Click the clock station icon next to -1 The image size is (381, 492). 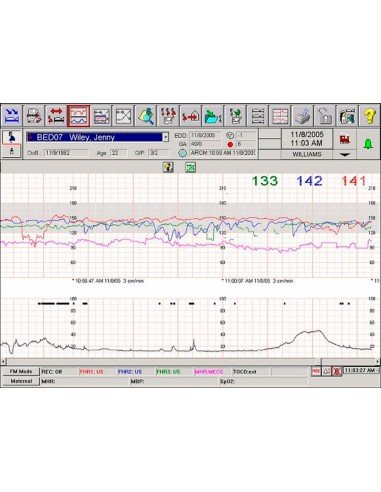[x=230, y=135]
